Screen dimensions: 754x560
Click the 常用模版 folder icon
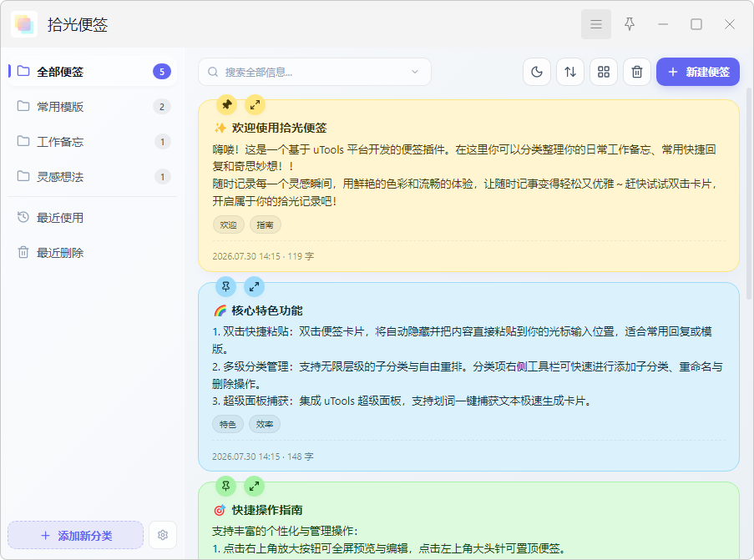23,106
